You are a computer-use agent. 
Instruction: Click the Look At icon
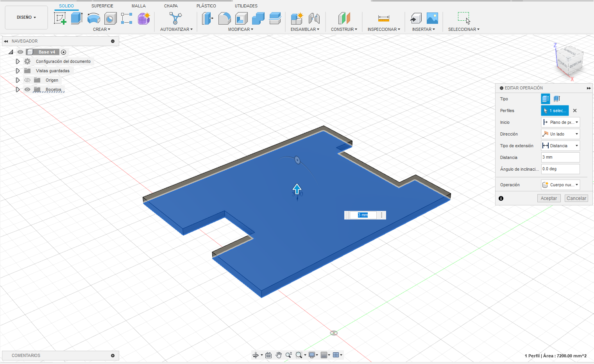(268, 355)
